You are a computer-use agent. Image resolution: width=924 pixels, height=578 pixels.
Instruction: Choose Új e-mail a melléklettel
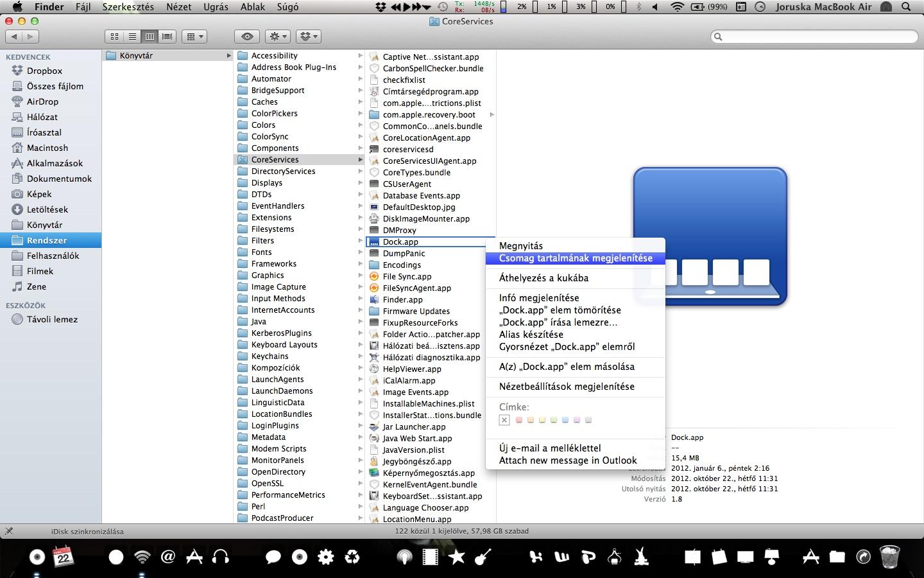(x=575, y=448)
